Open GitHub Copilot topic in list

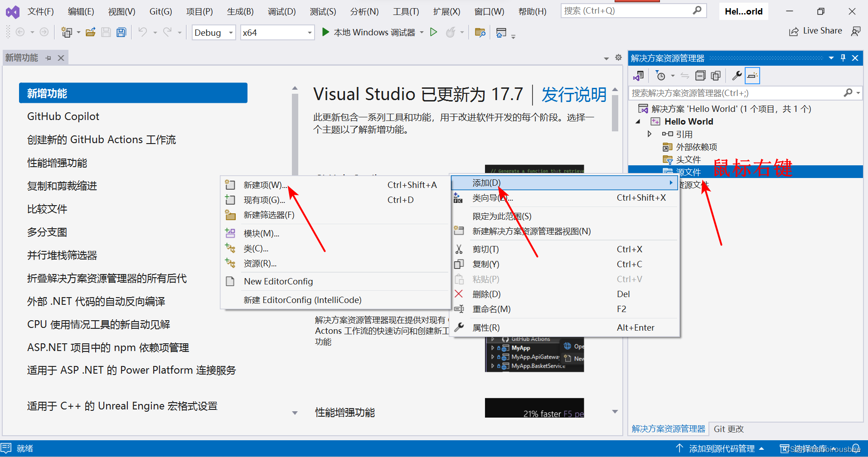click(63, 116)
